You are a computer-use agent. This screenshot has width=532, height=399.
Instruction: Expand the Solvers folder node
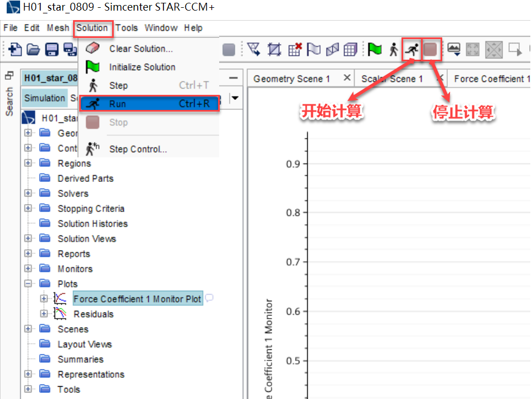(x=28, y=193)
